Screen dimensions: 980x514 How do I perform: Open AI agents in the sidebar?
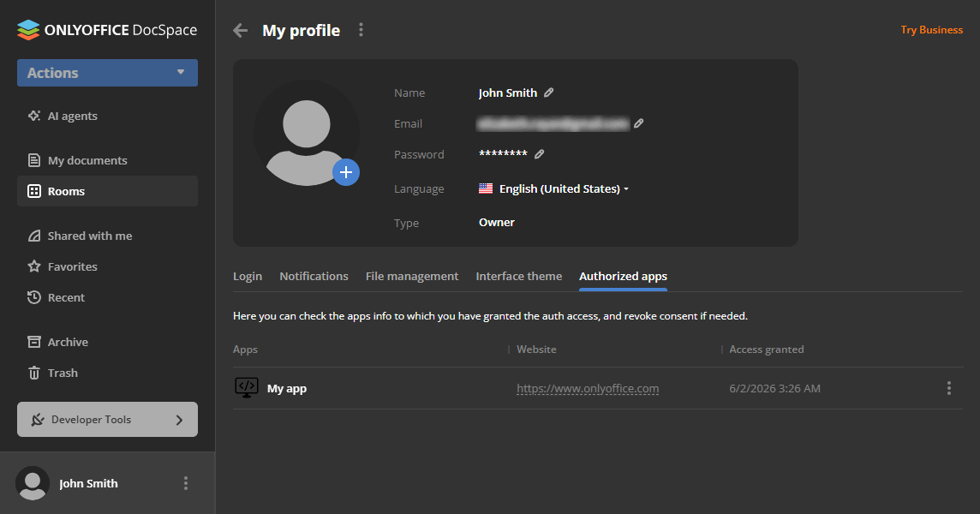click(x=63, y=116)
